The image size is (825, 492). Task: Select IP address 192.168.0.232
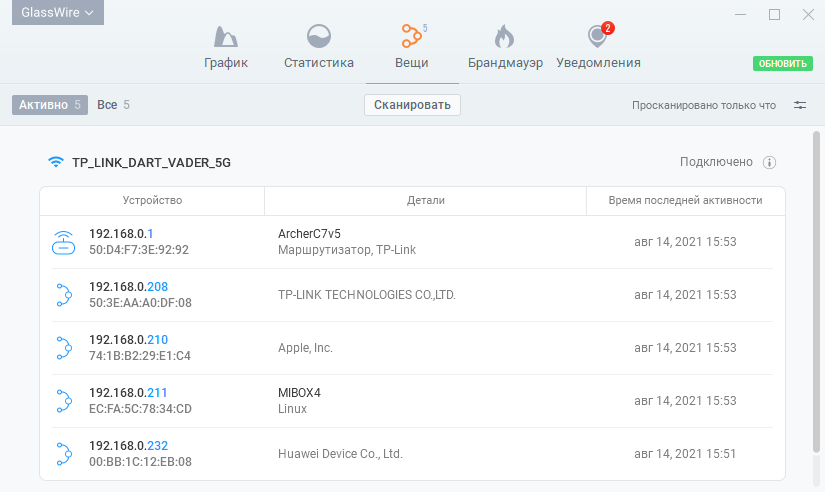coord(128,446)
